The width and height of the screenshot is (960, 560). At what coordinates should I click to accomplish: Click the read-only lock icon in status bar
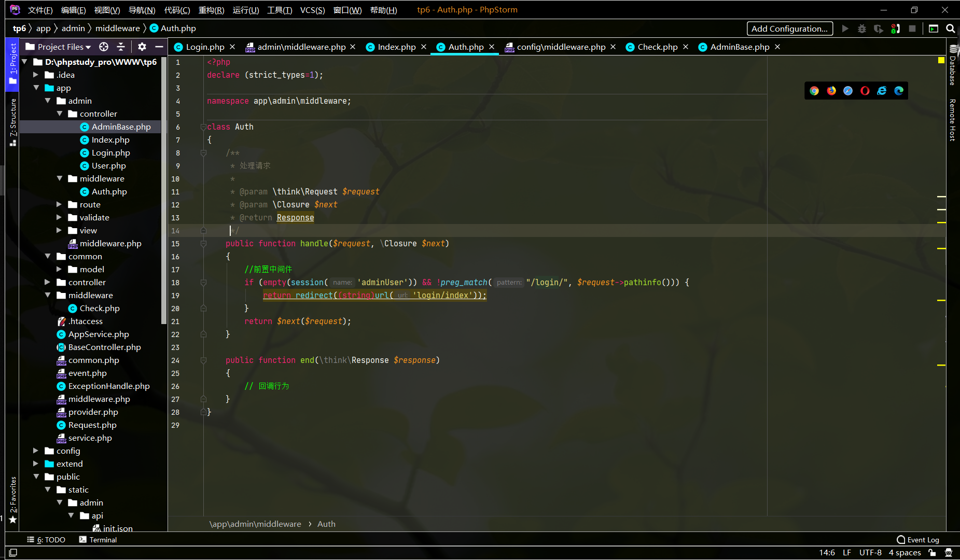[933, 553]
